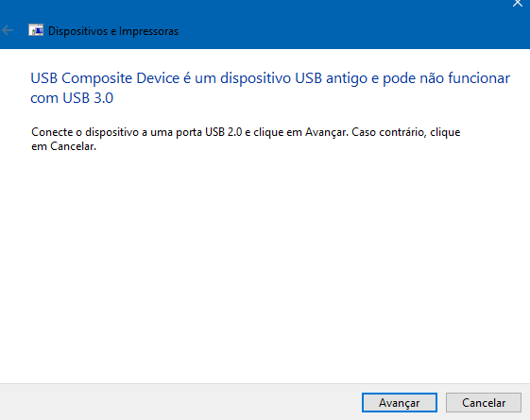Click the word 'Avançar' in the instruction text

(x=326, y=132)
